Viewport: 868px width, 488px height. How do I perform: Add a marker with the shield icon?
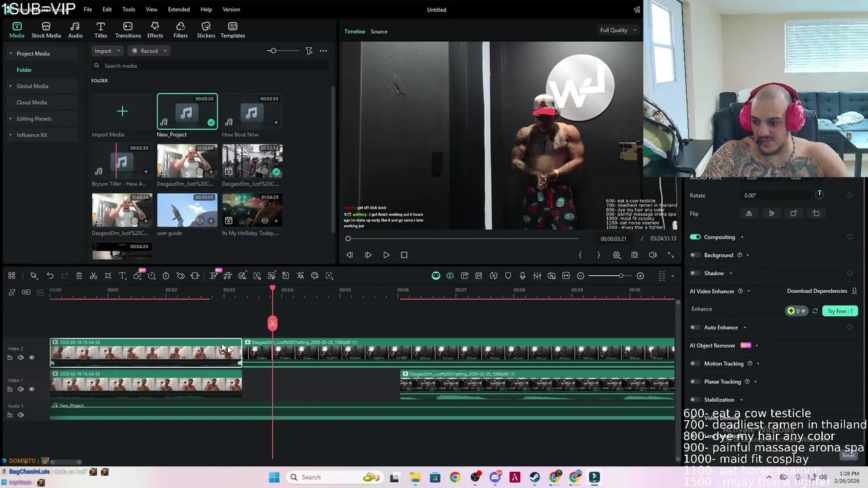click(x=508, y=276)
